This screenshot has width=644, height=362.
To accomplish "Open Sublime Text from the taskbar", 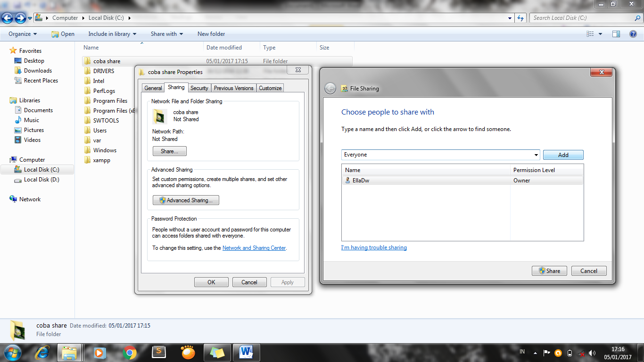I will (x=159, y=352).
